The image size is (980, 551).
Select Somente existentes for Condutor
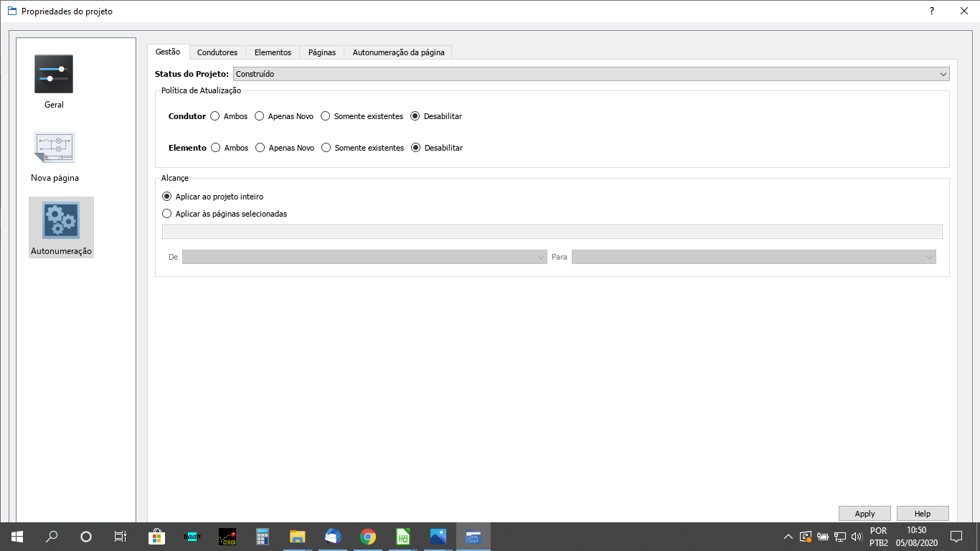click(x=326, y=116)
